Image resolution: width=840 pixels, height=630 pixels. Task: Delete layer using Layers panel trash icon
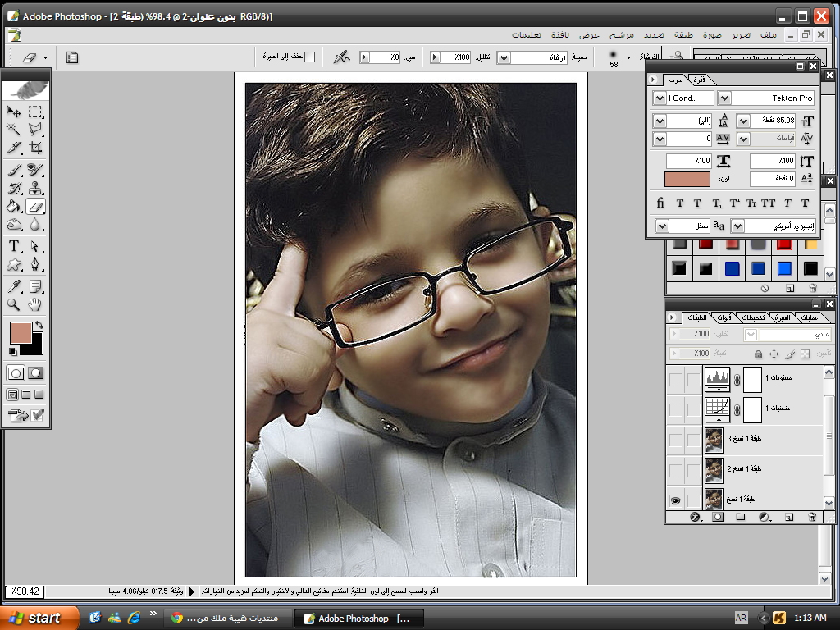tap(812, 517)
